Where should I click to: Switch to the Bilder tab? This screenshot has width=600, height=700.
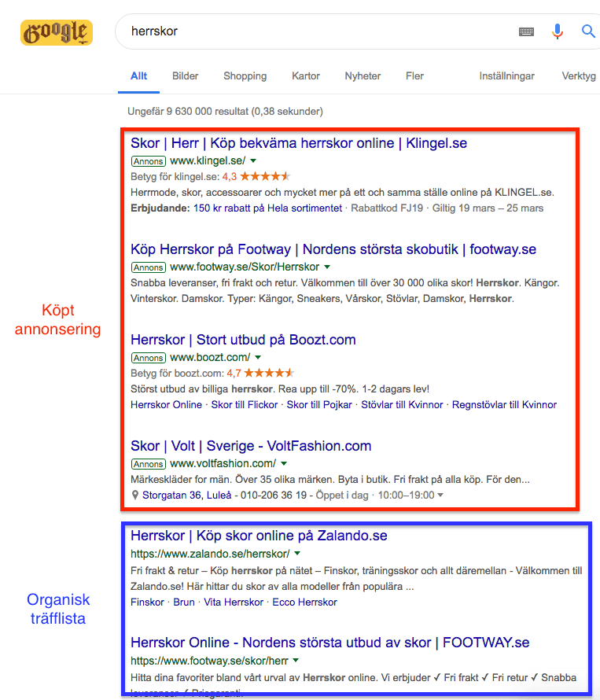(x=186, y=76)
